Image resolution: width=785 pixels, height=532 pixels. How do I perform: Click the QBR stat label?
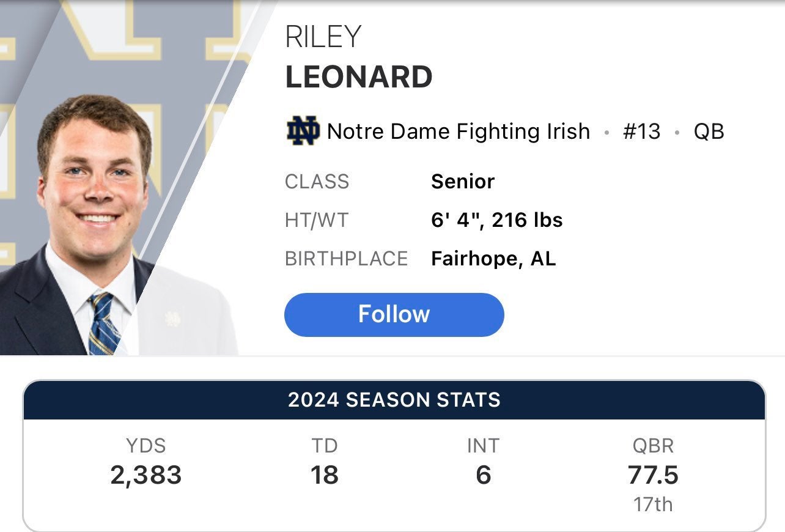653,446
